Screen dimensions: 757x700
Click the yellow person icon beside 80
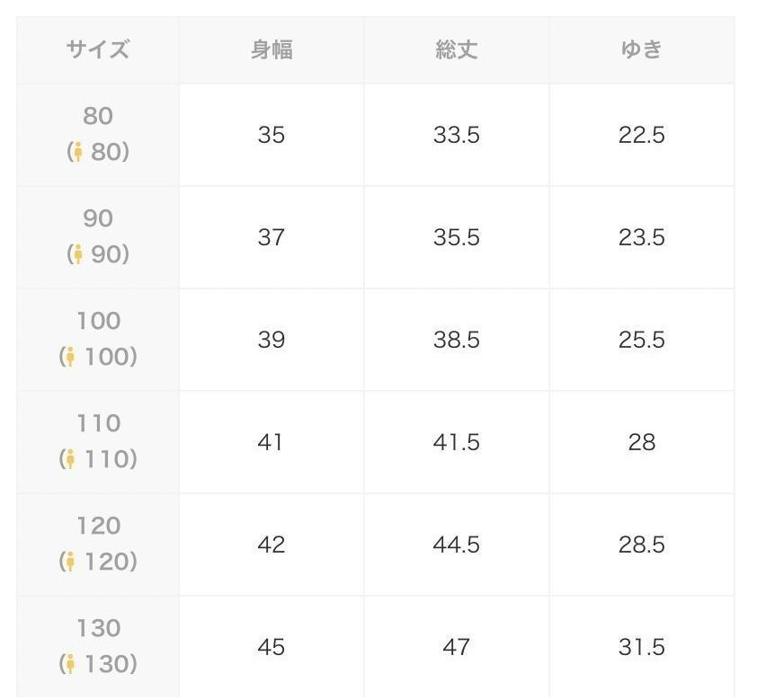(x=77, y=152)
